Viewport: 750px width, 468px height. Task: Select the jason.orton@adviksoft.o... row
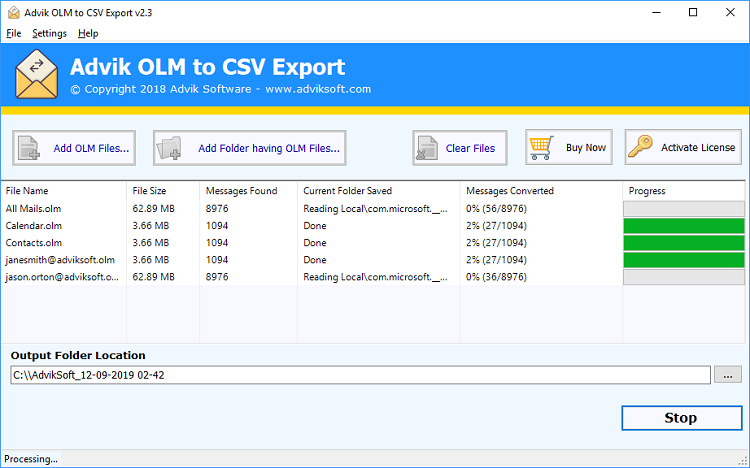tap(373, 277)
